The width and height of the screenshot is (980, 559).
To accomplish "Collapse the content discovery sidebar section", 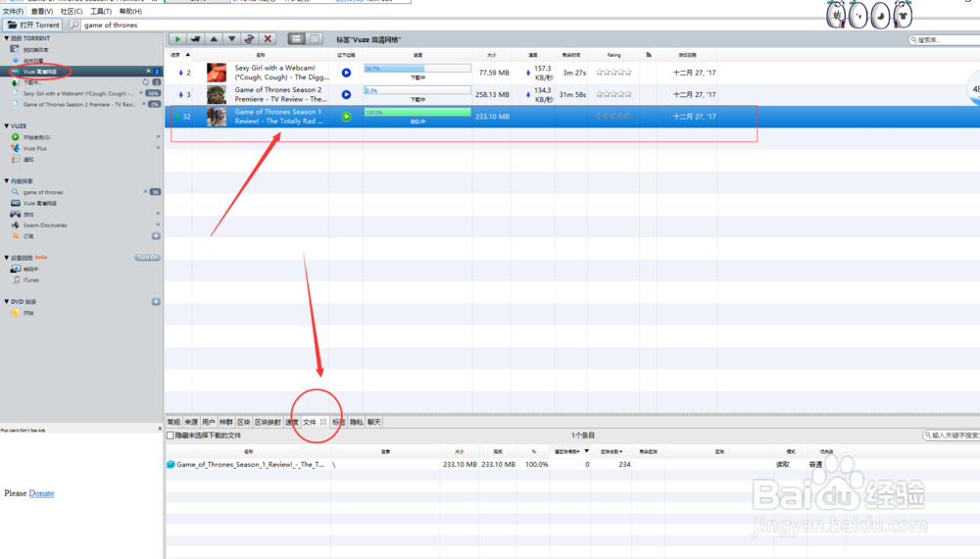I will [7, 180].
